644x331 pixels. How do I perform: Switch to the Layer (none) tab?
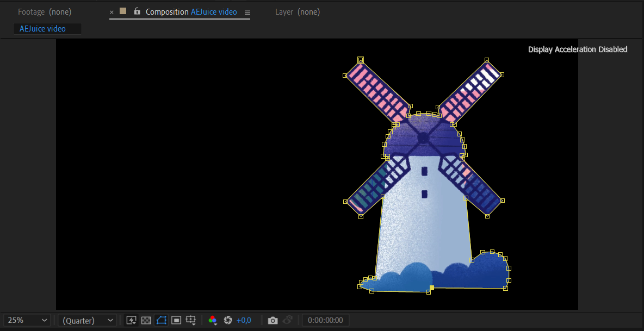297,12
